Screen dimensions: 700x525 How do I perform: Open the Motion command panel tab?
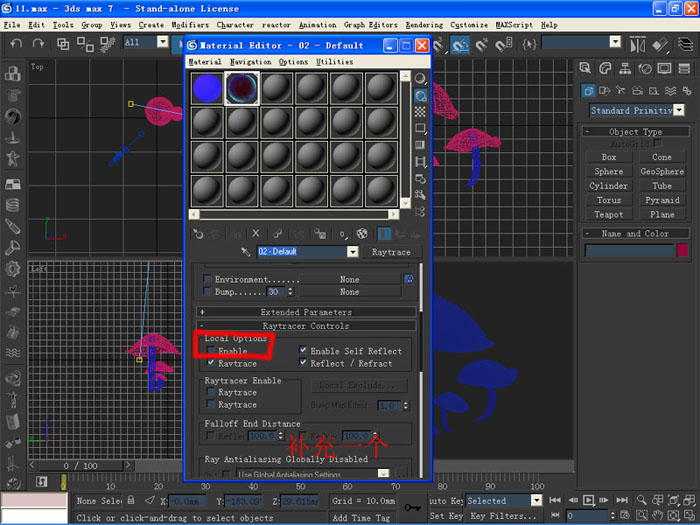(x=645, y=68)
